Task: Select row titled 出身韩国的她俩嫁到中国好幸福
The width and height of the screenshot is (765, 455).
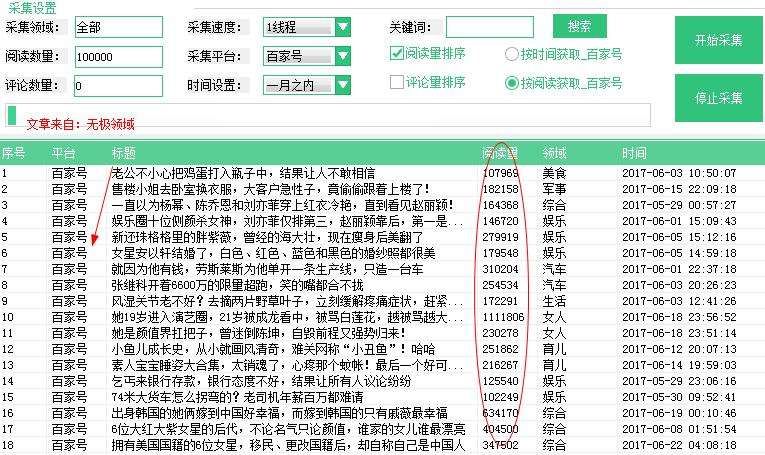Action: [382, 413]
